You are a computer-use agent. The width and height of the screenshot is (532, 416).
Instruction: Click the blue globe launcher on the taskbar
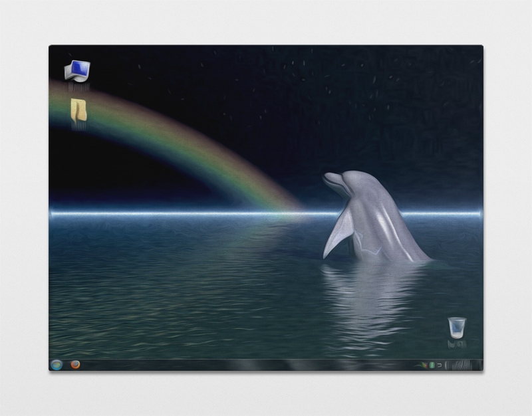click(x=57, y=365)
